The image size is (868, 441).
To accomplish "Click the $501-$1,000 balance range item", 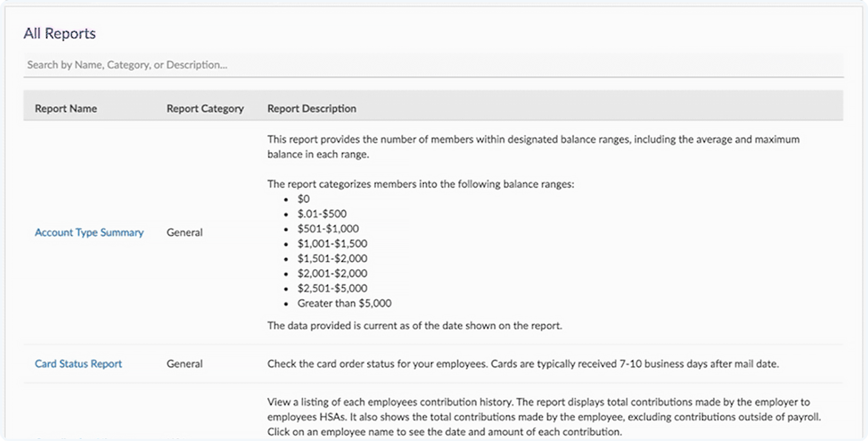I will coord(328,229).
